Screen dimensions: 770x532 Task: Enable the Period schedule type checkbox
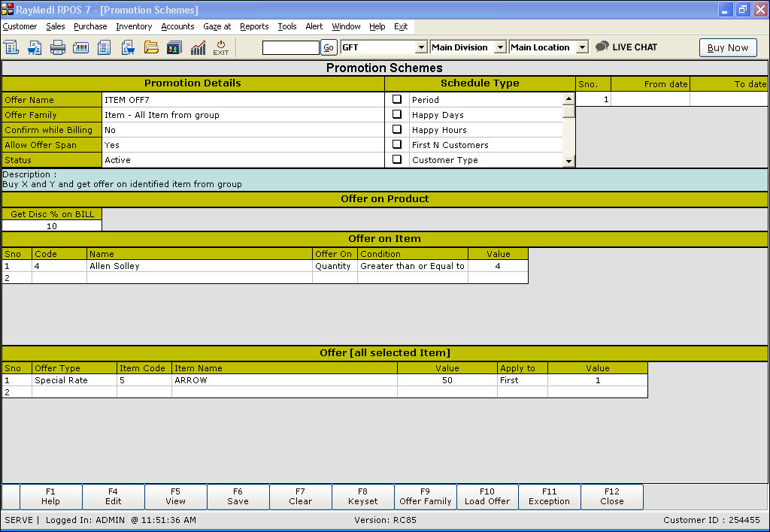click(397, 99)
